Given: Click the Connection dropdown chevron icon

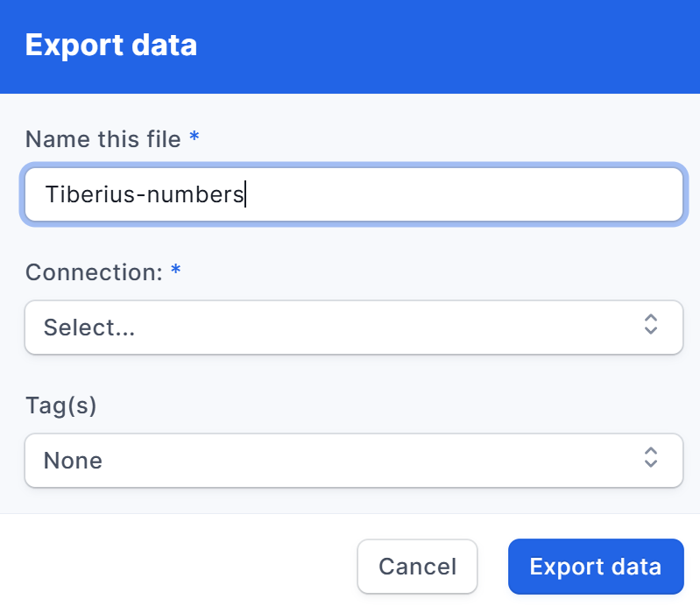Looking at the screenshot, I should click(650, 324).
